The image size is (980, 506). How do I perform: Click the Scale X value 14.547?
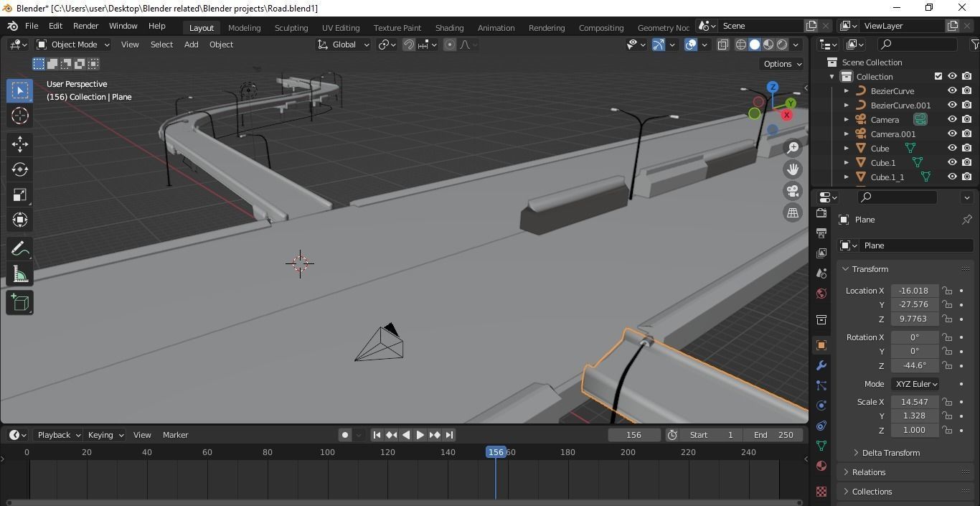[x=915, y=402]
